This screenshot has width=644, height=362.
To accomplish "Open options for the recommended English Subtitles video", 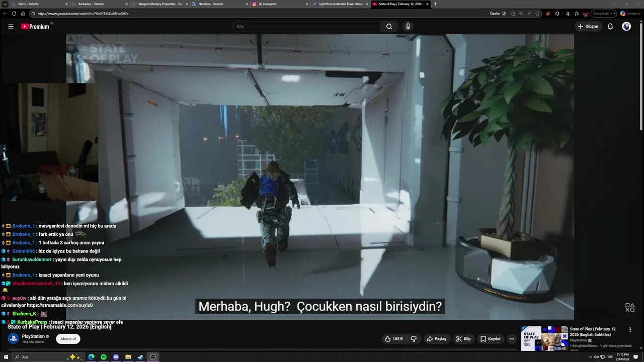I will [x=630, y=330].
